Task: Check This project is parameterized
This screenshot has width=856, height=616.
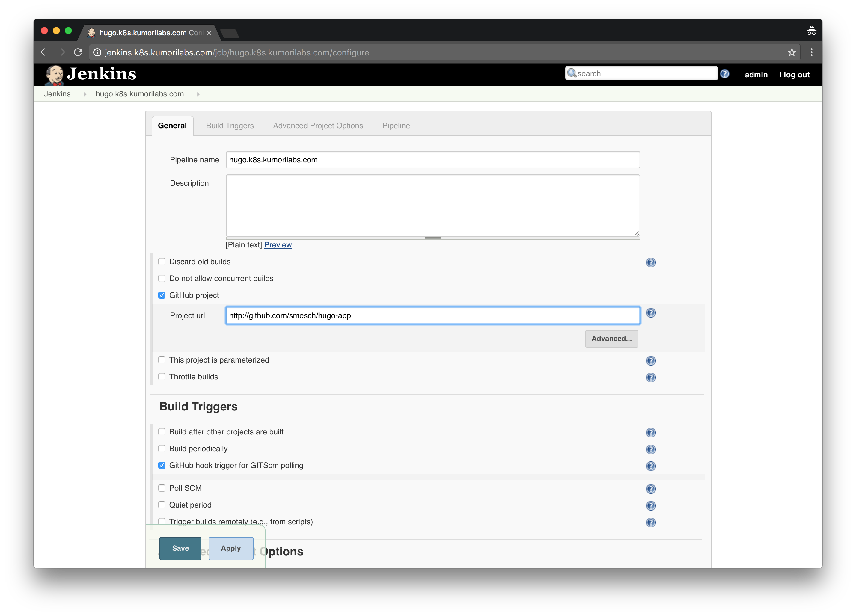Action: click(162, 360)
